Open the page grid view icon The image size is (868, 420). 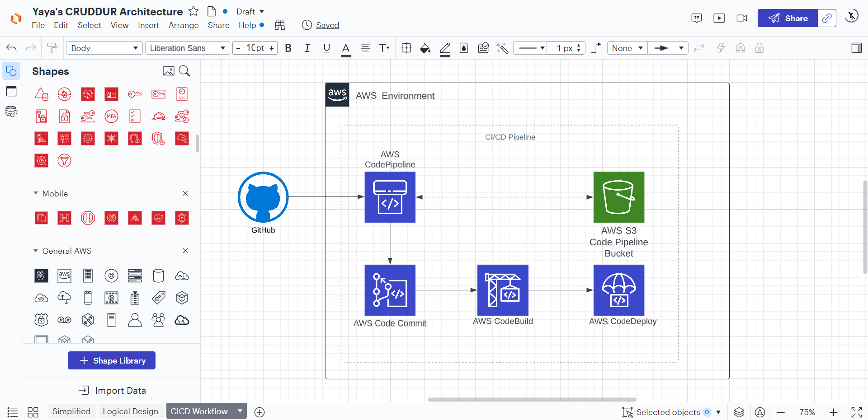pyautogui.click(x=33, y=412)
